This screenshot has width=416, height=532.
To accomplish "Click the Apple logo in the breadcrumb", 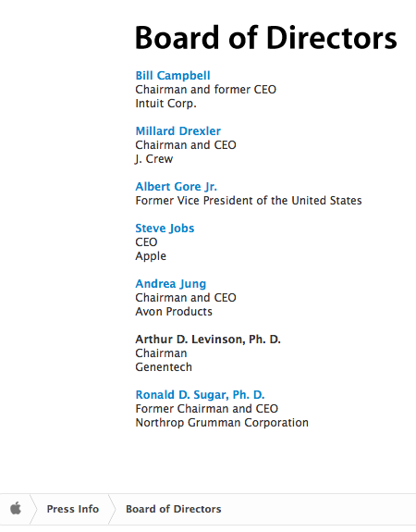I will tap(16, 509).
